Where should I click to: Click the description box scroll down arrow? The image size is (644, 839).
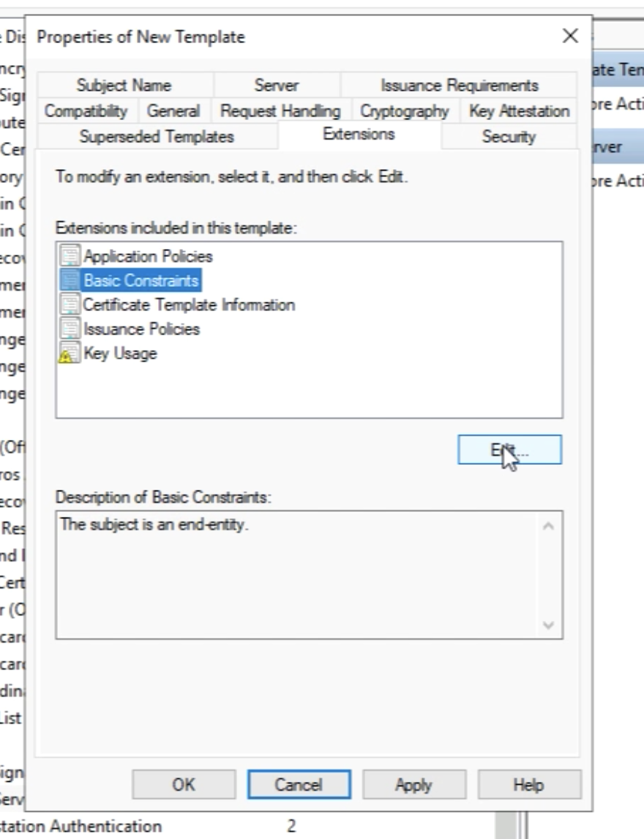[549, 626]
